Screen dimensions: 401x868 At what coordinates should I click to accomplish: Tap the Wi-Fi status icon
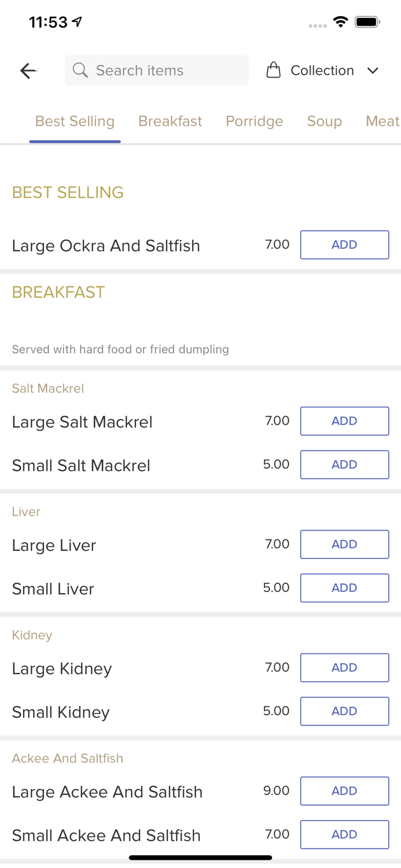[340, 22]
